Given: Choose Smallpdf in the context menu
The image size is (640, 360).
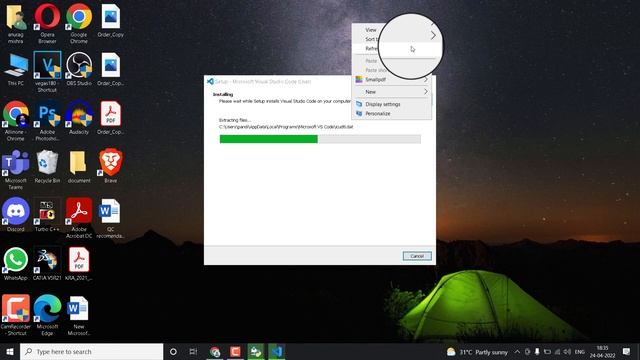Looking at the screenshot, I should [391, 80].
